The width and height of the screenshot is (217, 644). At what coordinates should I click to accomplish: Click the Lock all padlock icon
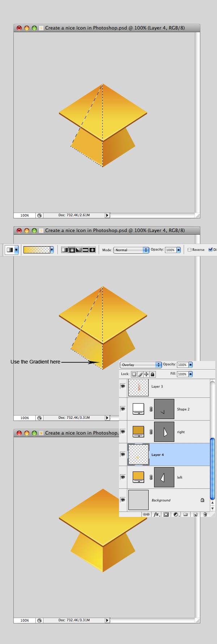click(x=153, y=374)
